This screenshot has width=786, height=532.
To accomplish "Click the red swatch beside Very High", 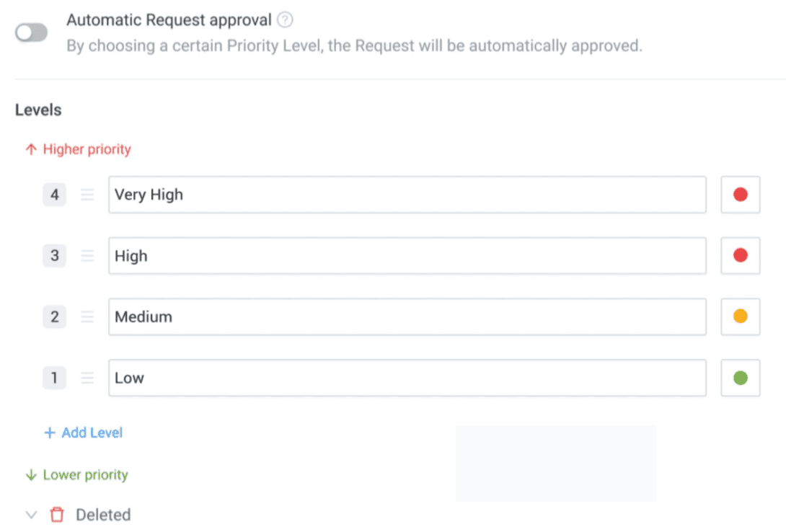I will point(740,193).
